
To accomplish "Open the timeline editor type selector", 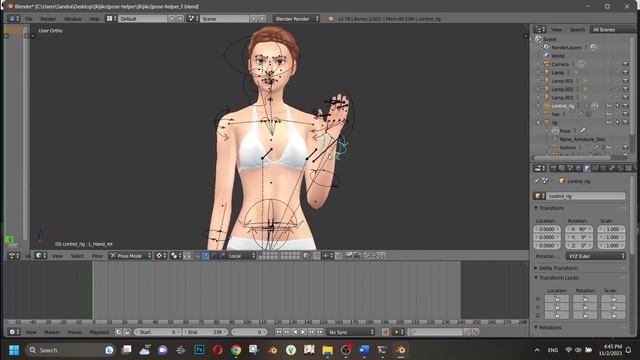I will pos(14,332).
